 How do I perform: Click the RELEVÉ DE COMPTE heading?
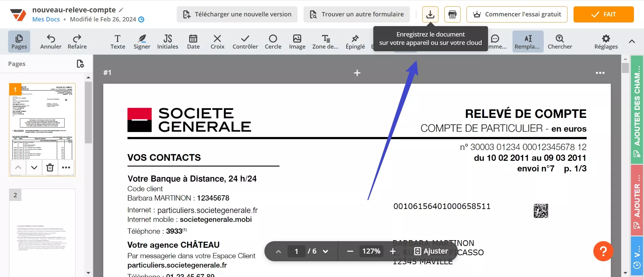[526, 114]
